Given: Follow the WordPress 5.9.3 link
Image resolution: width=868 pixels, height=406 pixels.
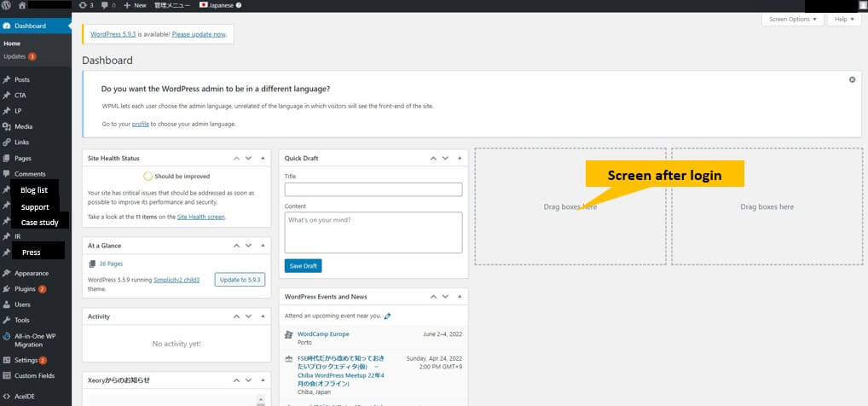Looking at the screenshot, I should coord(113,34).
